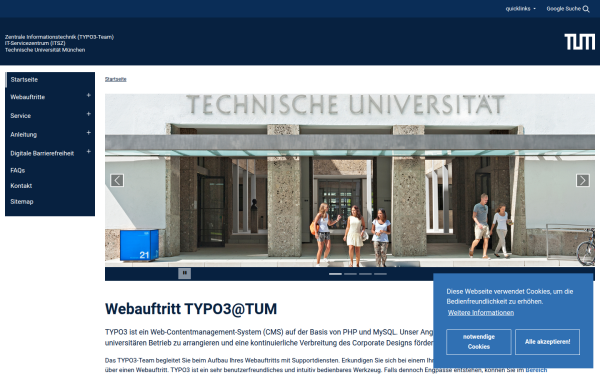Open the Weitere Informationen cookie link

pos(481,313)
